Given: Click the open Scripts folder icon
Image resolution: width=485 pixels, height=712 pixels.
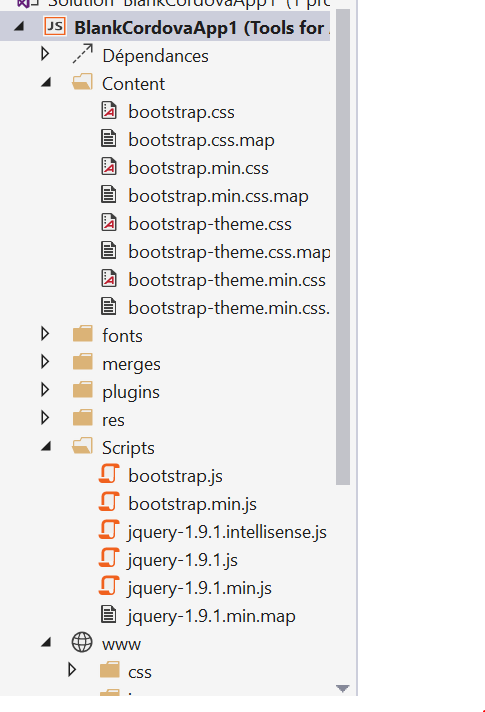Looking at the screenshot, I should point(82,446).
